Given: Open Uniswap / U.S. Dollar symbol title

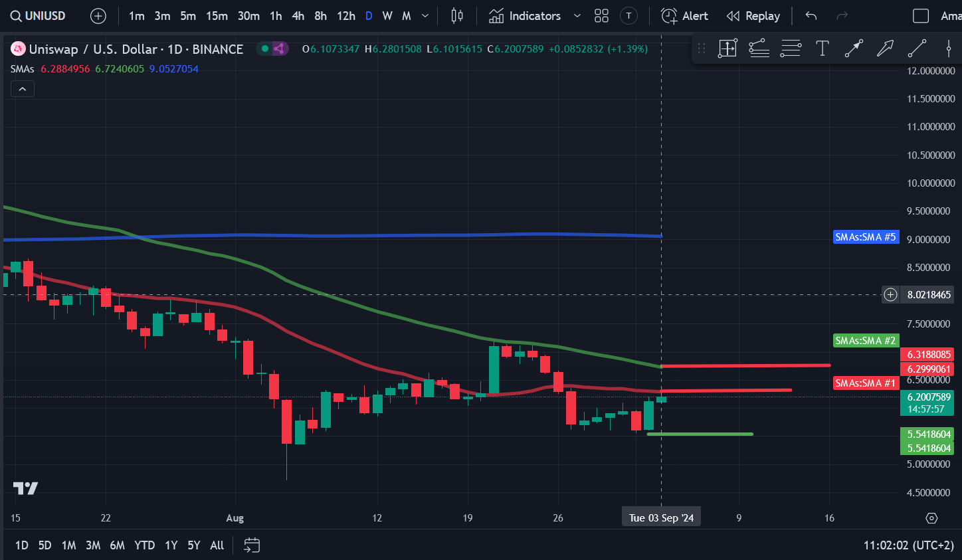Looking at the screenshot, I should 136,49.
